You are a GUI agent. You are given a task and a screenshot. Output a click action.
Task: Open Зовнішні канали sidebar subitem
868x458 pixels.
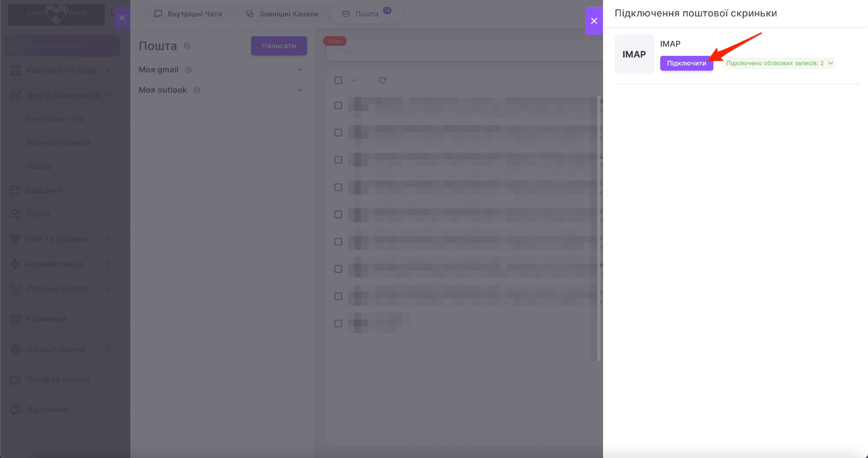58,143
